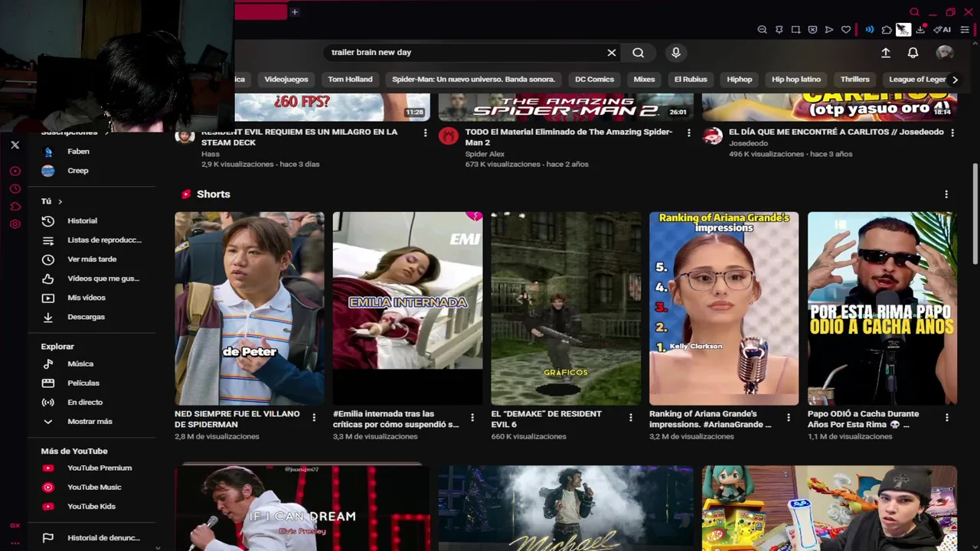
Task: Open En directo in the sidebar
Action: point(85,403)
